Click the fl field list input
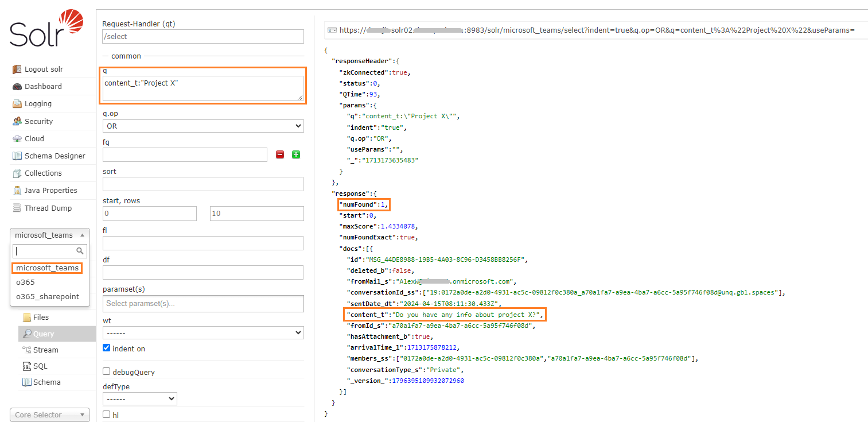The image size is (868, 422). 203,243
